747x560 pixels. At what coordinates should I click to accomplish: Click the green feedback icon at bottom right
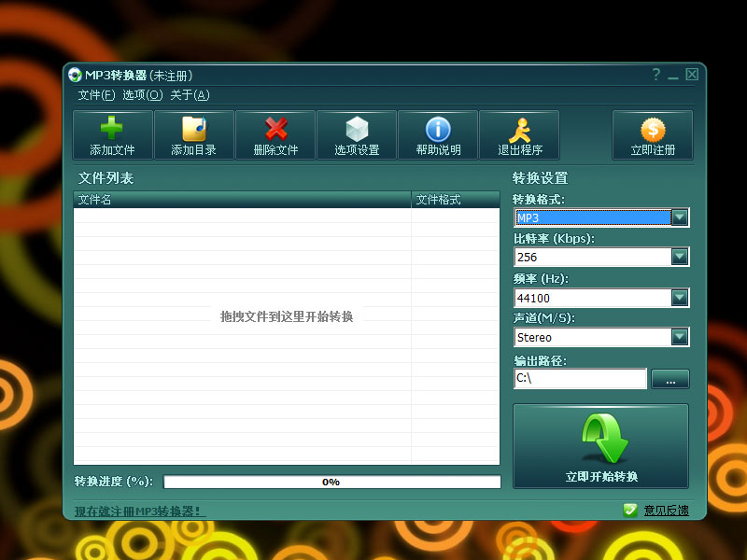click(630, 510)
